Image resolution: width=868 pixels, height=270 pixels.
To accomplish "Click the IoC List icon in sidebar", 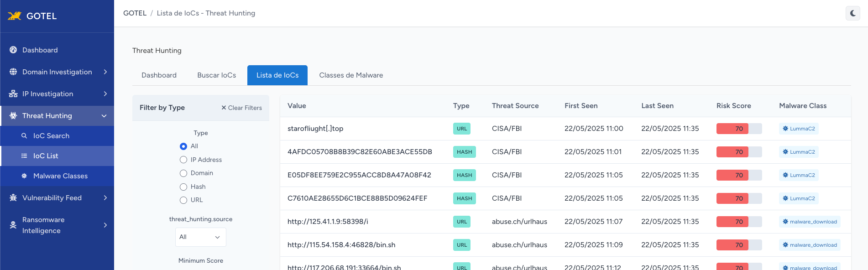I will [x=24, y=156].
